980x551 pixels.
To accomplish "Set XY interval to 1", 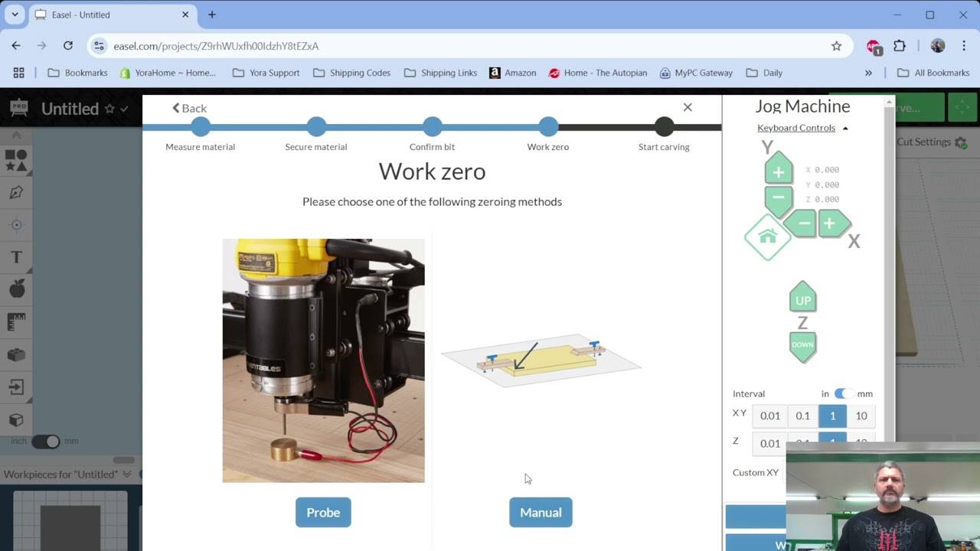I will pyautogui.click(x=832, y=416).
